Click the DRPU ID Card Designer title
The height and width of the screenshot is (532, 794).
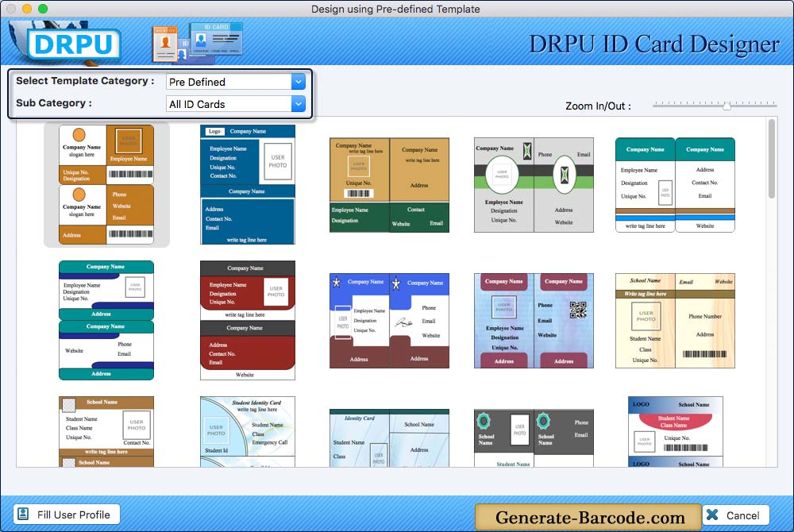point(653,44)
